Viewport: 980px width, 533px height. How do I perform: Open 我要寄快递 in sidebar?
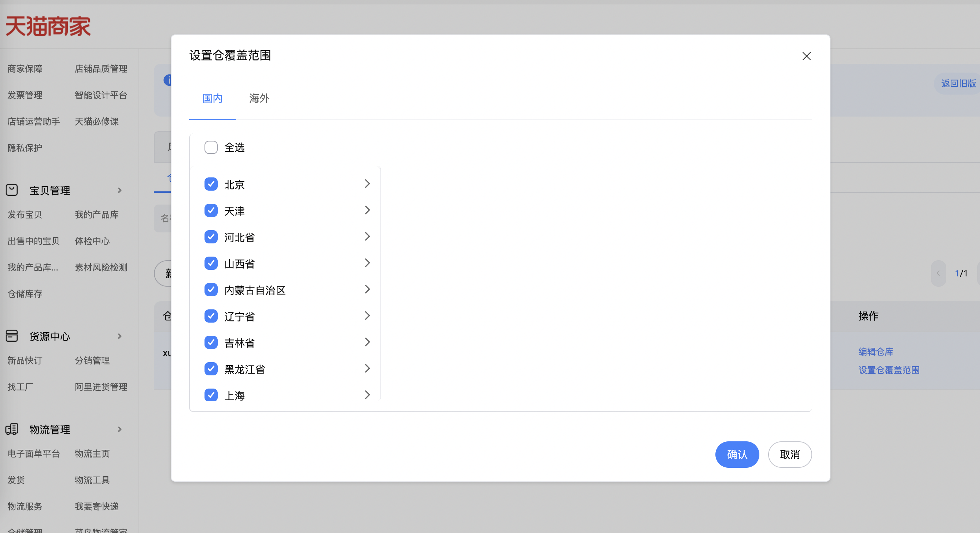(97, 506)
